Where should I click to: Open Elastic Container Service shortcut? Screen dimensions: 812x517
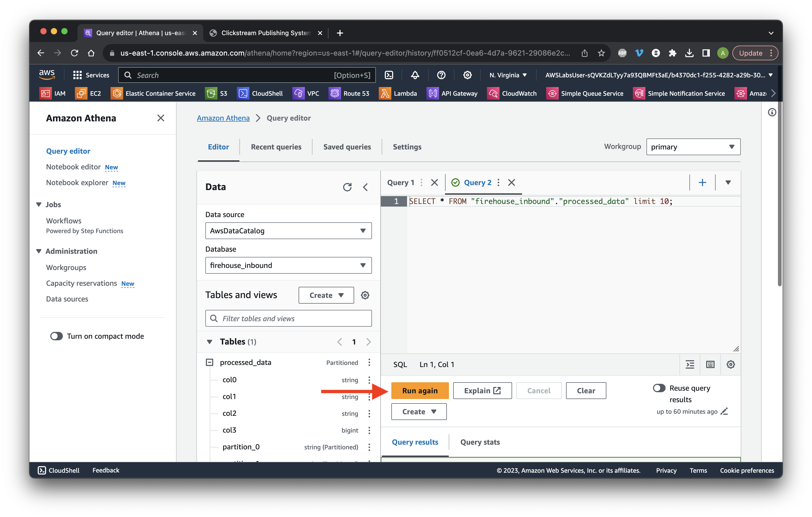pyautogui.click(x=153, y=93)
